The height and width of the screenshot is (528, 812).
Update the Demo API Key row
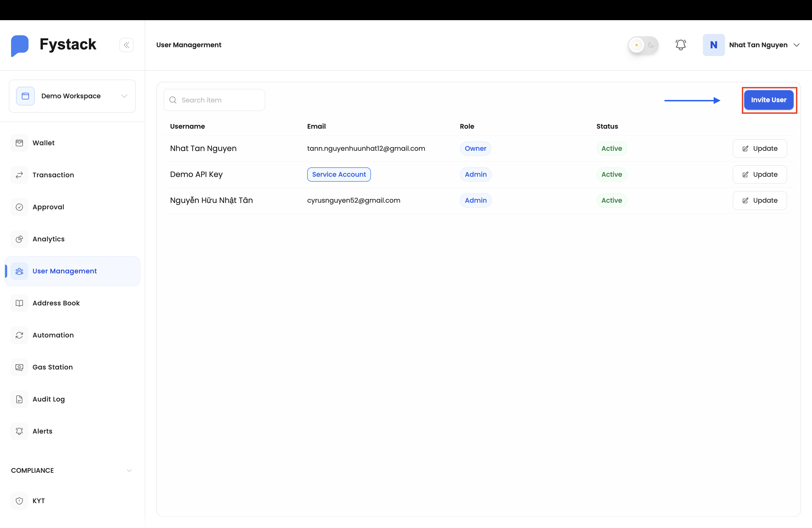point(760,174)
